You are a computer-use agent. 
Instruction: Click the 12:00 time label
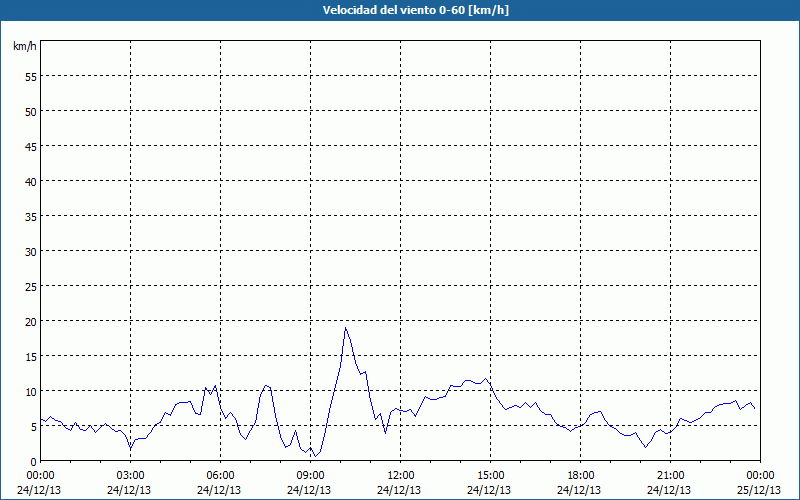pyautogui.click(x=401, y=476)
